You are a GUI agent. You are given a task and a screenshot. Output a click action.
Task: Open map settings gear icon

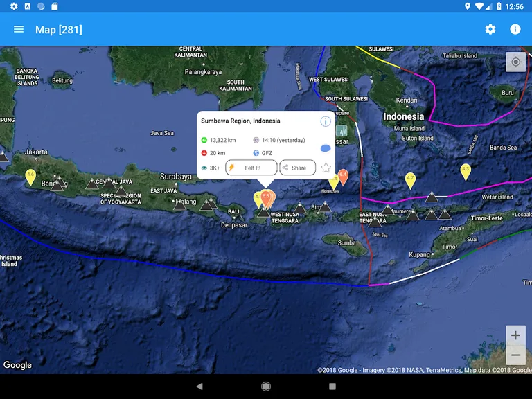[490, 30]
